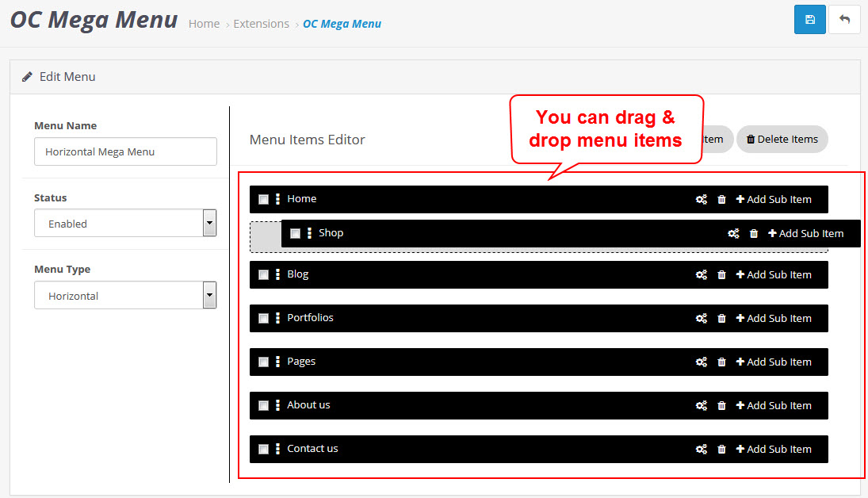Grab the drag handle of Home item
Image resolution: width=868 pixels, height=498 pixels.
tap(278, 199)
